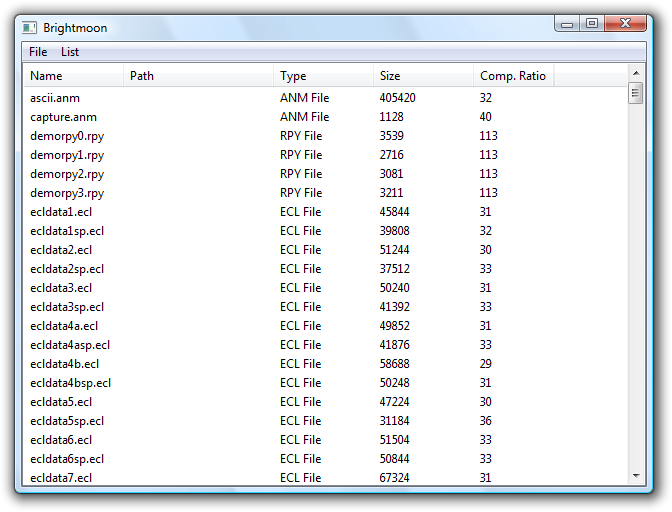
Task: Click size value 58688
Action: pos(394,364)
